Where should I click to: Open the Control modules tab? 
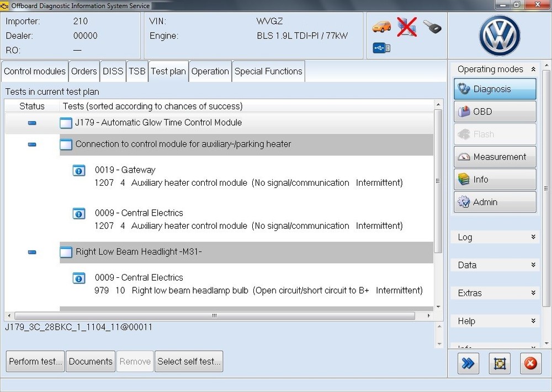pyautogui.click(x=34, y=71)
